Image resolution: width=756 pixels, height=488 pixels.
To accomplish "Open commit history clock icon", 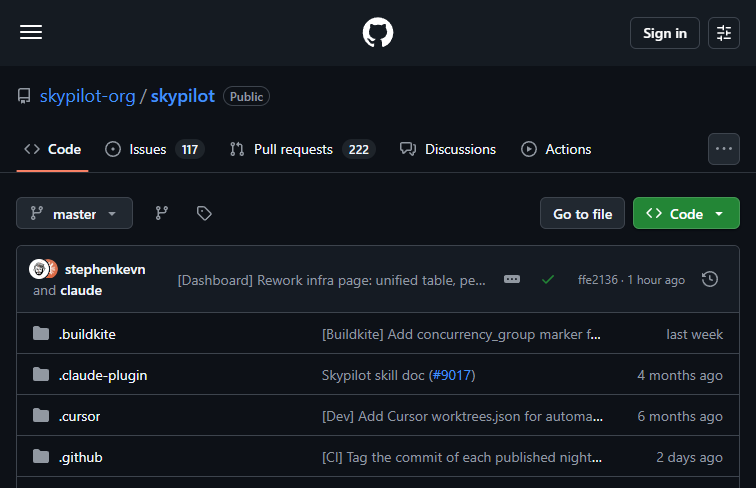I will pos(710,279).
